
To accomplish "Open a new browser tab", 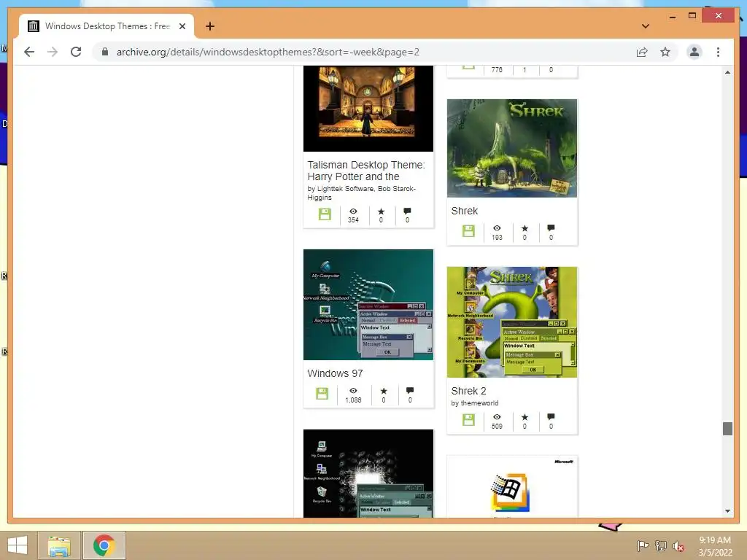I will coord(210,26).
